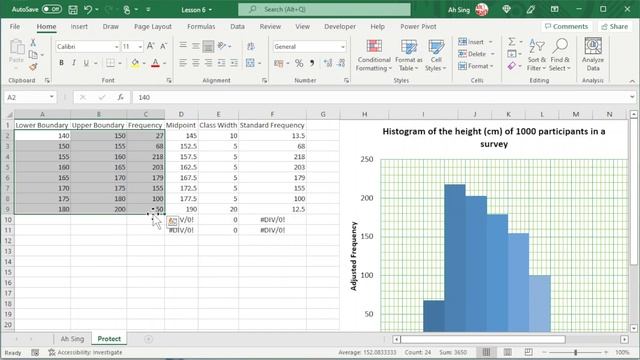640x360 pixels.
Task: Toggle AutoSave switch
Action: [x=52, y=9]
